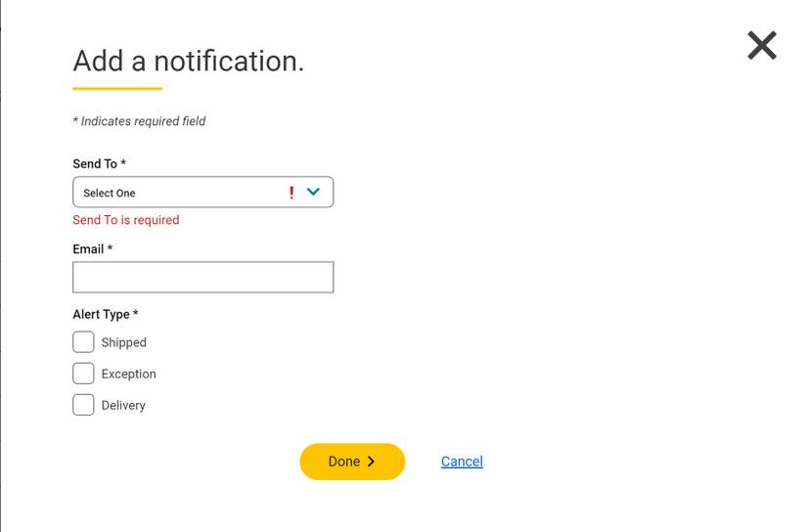Click the Cancel link

click(x=462, y=462)
